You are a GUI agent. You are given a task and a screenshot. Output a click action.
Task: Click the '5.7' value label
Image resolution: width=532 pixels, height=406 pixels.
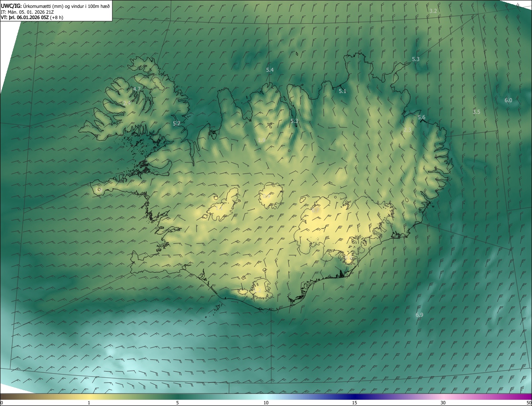177,123
